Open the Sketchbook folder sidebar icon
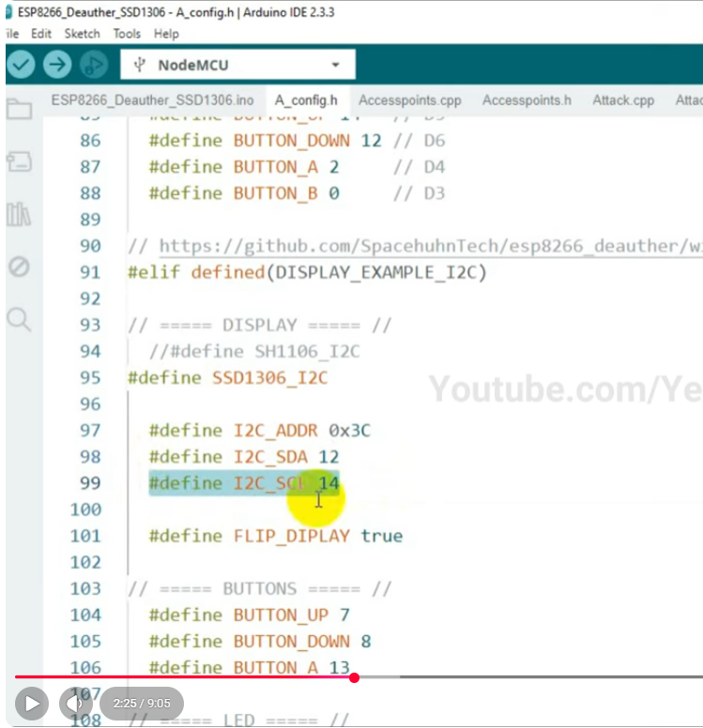This screenshot has height=728, width=703. point(19,109)
